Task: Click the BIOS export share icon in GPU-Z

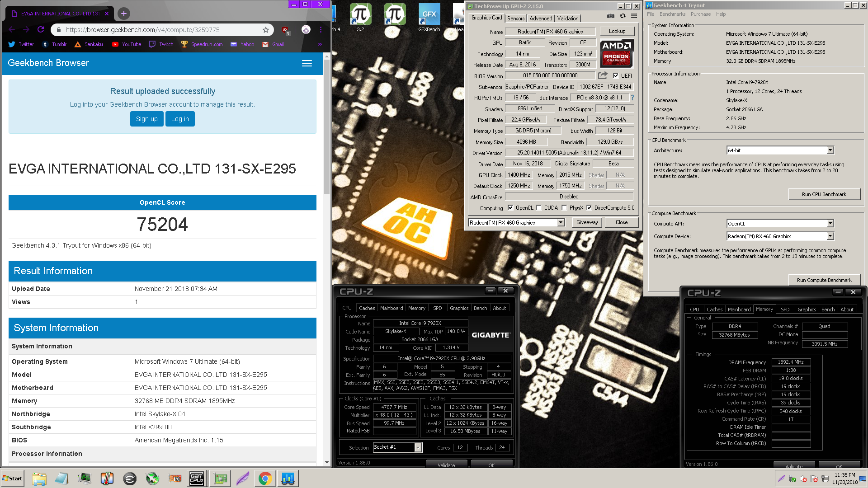Action: [x=603, y=75]
